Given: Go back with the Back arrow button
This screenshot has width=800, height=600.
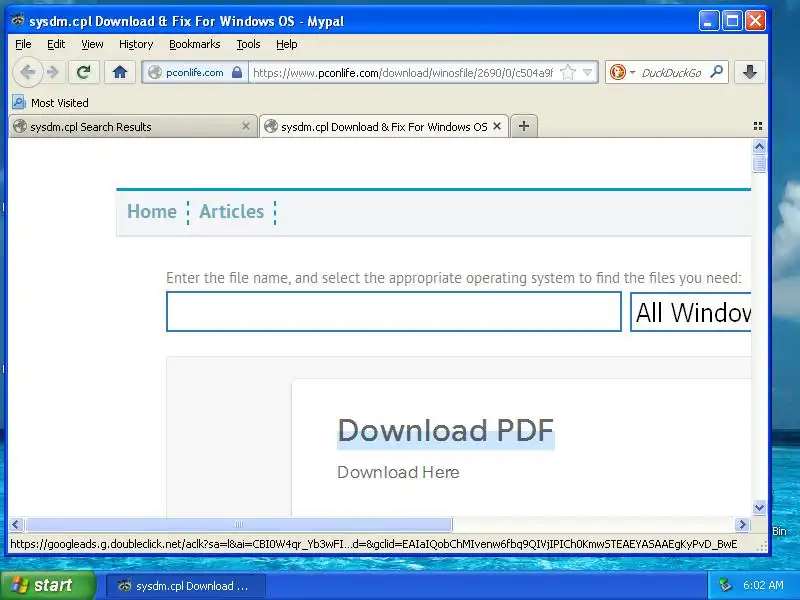Looking at the screenshot, I should pos(28,72).
